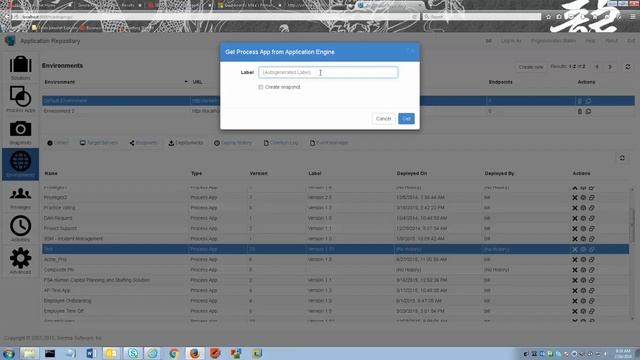Image resolution: width=640 pixels, height=360 pixels.
Task: Remove the Project Support process app (X icon)
Action: 575,229
